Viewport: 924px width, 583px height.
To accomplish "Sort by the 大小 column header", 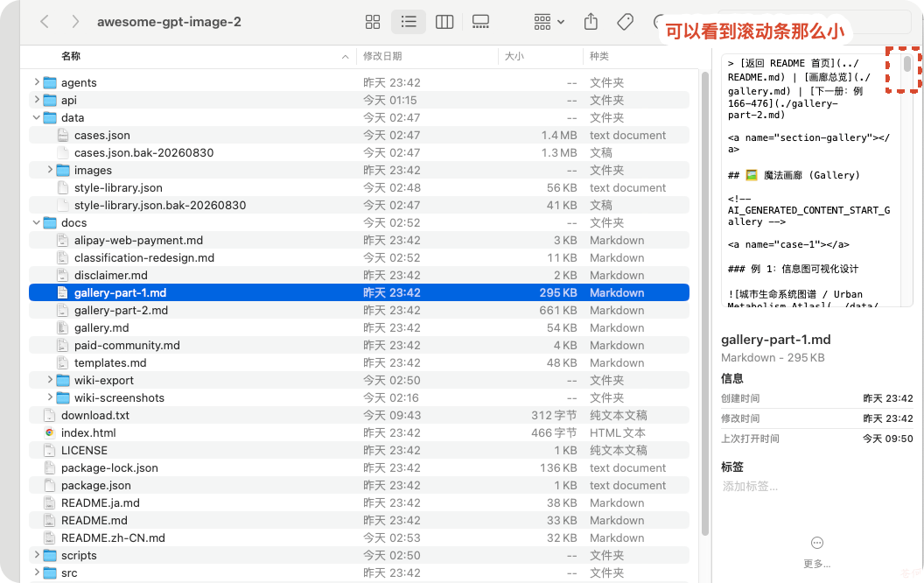I will [x=514, y=56].
